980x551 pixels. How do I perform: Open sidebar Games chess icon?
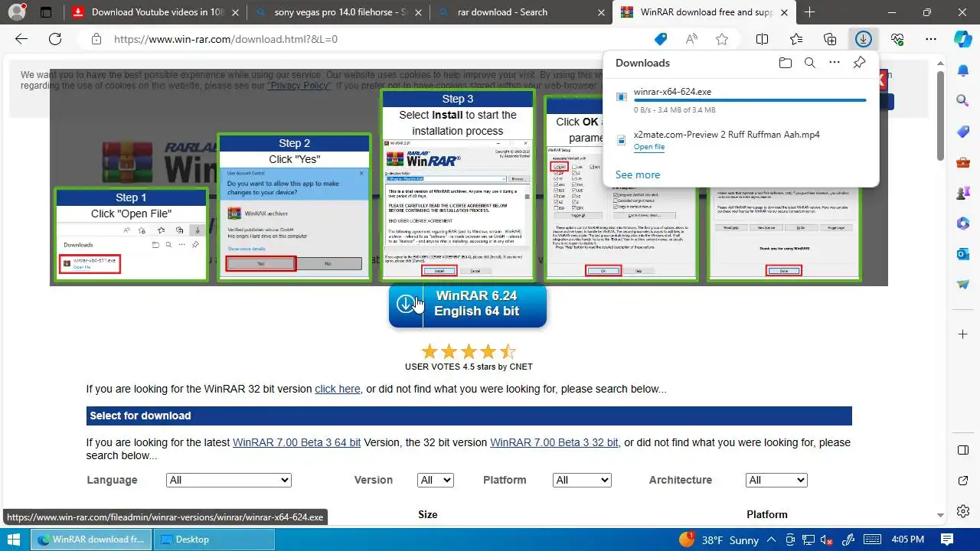click(x=963, y=193)
